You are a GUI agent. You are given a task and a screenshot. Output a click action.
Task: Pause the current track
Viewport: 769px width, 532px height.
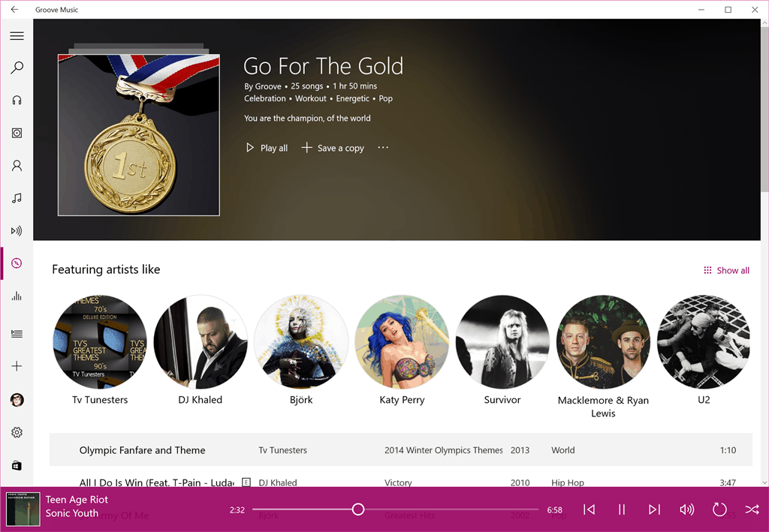(621, 509)
